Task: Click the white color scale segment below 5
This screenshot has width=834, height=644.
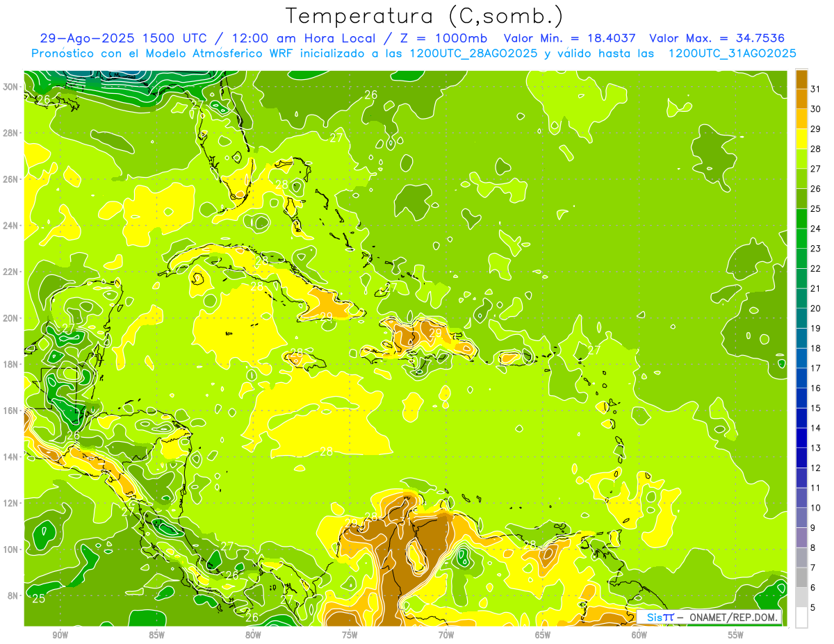Action: [801, 618]
